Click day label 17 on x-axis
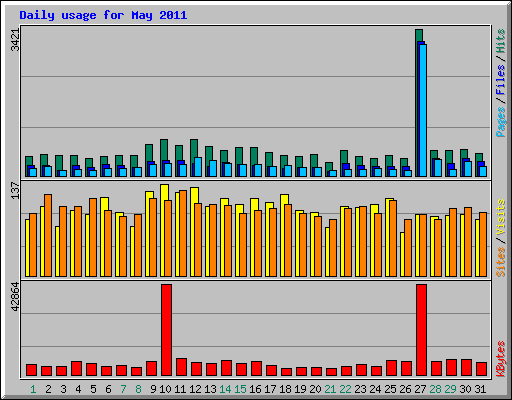This screenshot has height=400, width=512. [270, 389]
